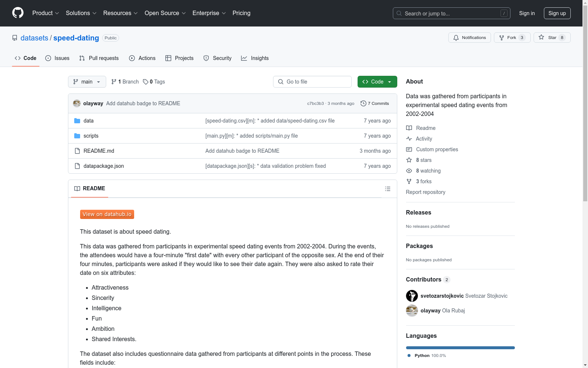Click the Sign in link
Viewport: 588px width, 368px height.
pyautogui.click(x=527, y=13)
